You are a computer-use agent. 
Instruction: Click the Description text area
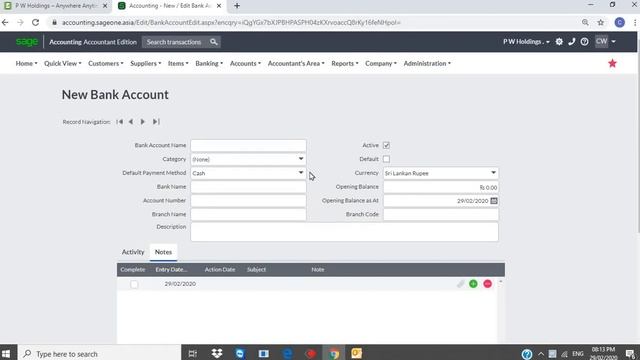(344, 231)
